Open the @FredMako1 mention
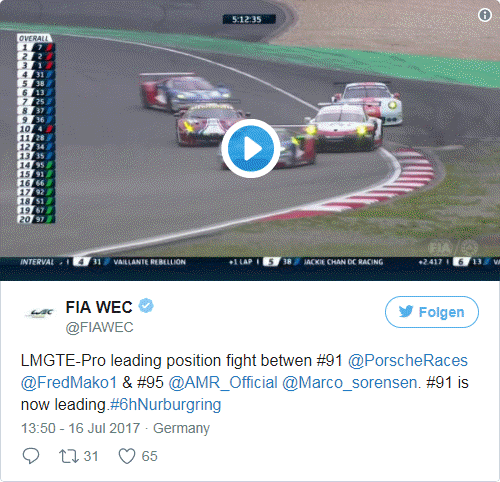Viewport: 500px width, 482px height. coord(69,382)
